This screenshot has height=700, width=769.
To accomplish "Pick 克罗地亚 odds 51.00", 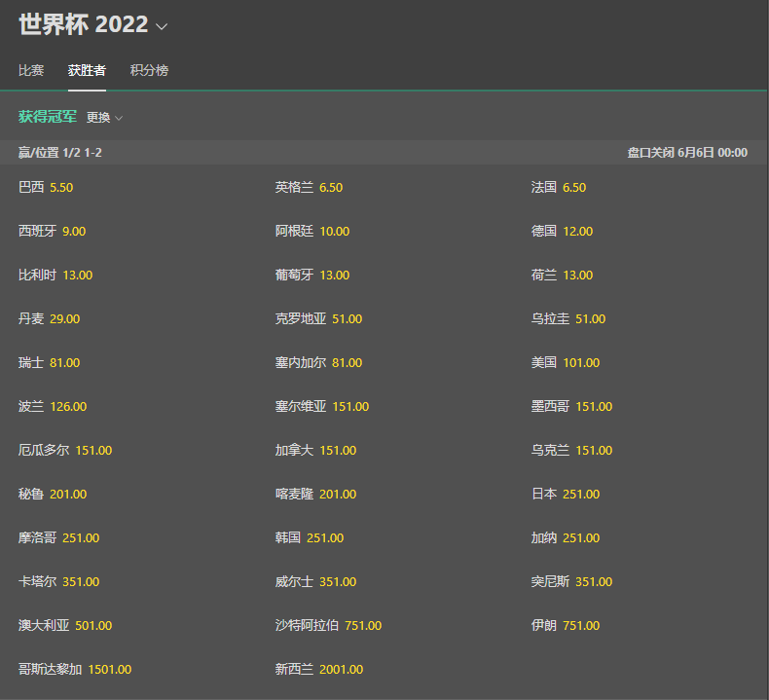I will pyautogui.click(x=318, y=319).
